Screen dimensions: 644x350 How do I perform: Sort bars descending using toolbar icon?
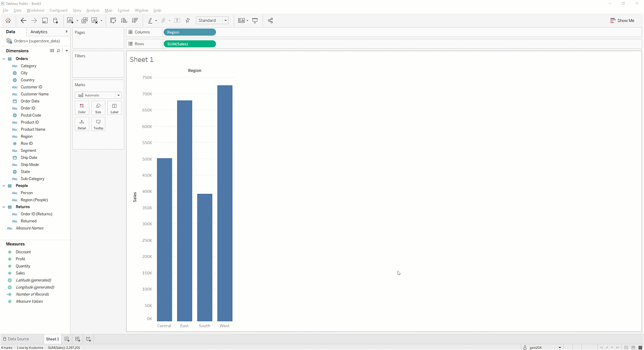point(135,20)
